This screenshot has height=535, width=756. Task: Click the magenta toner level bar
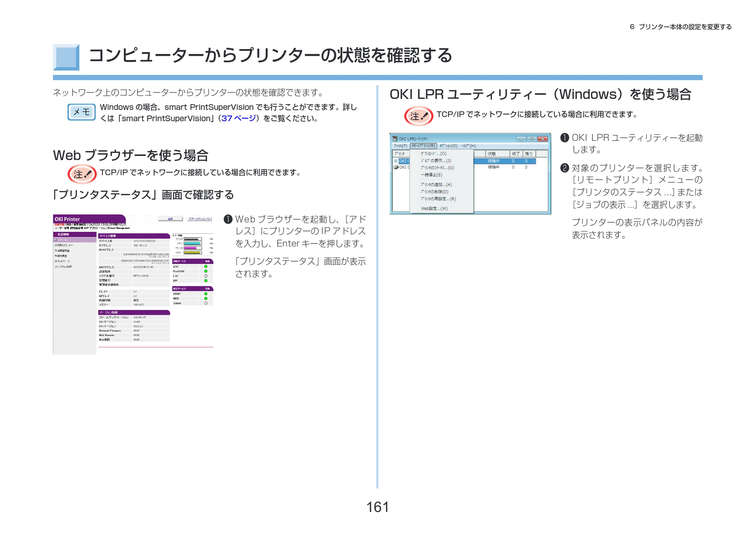point(193,248)
